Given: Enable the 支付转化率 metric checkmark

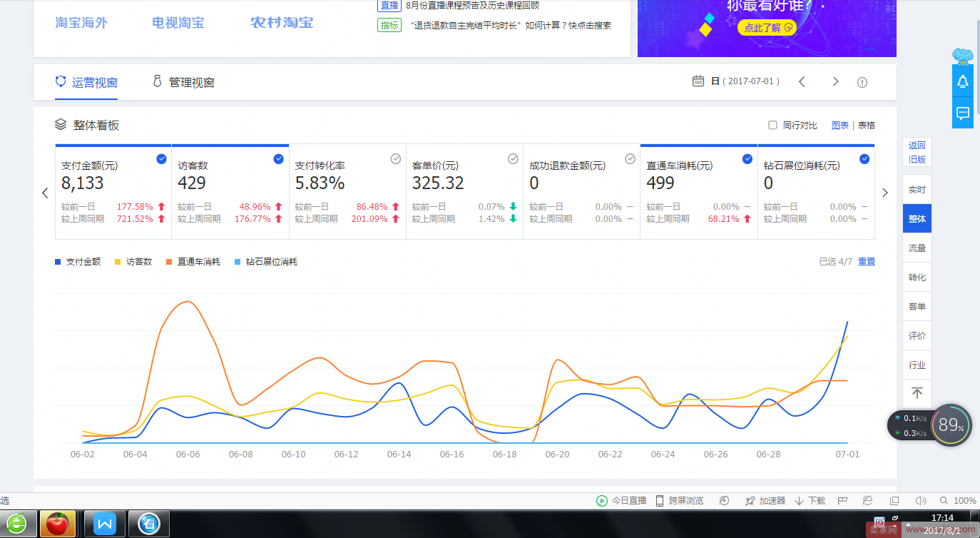Looking at the screenshot, I should point(396,159).
